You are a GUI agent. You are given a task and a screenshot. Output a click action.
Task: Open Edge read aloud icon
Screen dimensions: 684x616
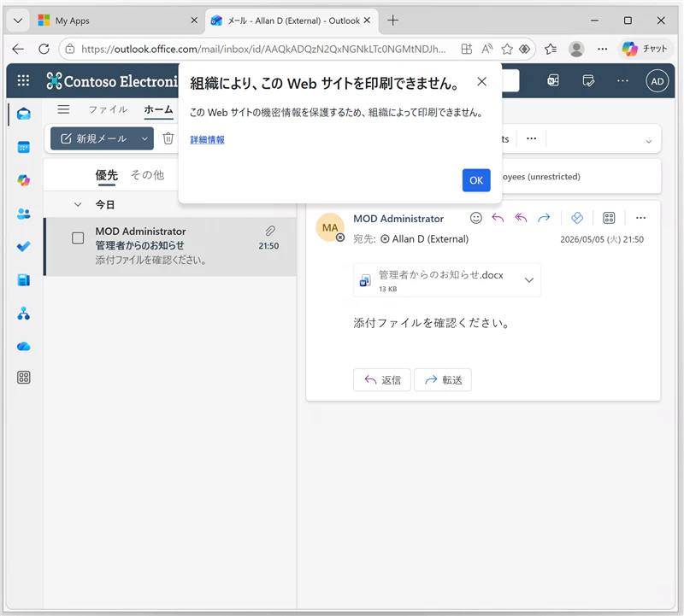pyautogui.click(x=486, y=49)
